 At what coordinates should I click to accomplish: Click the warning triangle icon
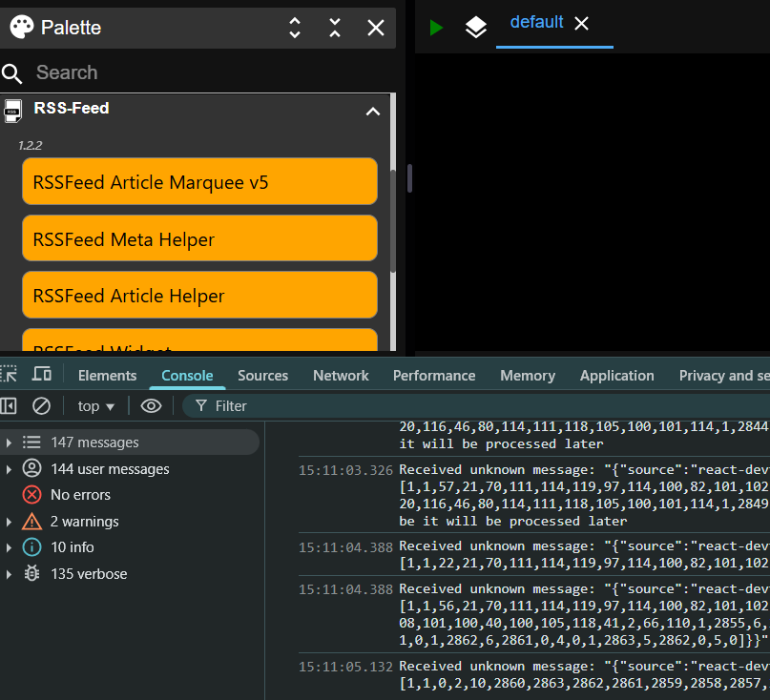[31, 521]
